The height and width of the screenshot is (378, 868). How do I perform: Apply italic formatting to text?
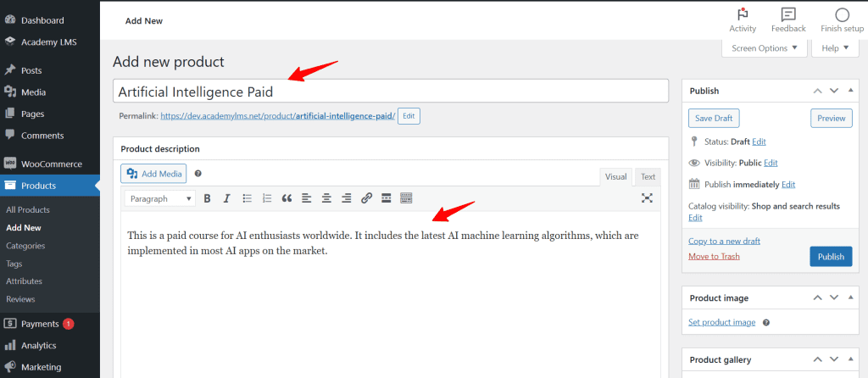pyautogui.click(x=226, y=198)
